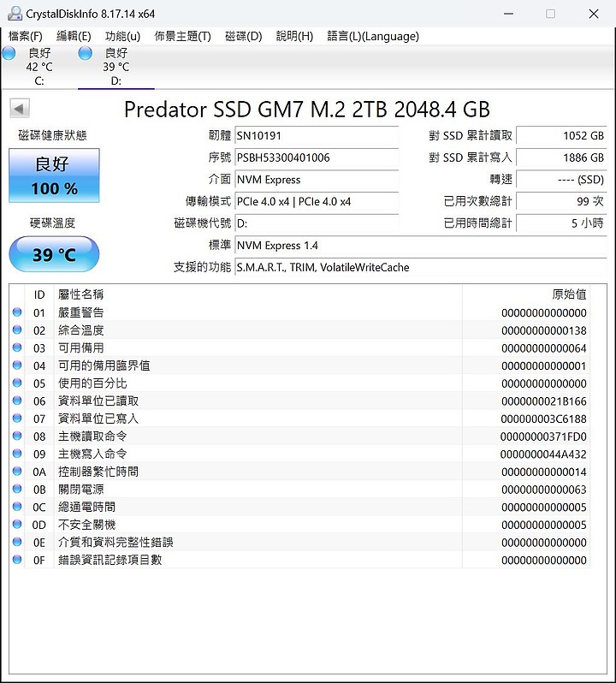Screen dimensions: 616x683
Task: Click the rotation rate value ---- (SSD)
Action: tap(561, 180)
